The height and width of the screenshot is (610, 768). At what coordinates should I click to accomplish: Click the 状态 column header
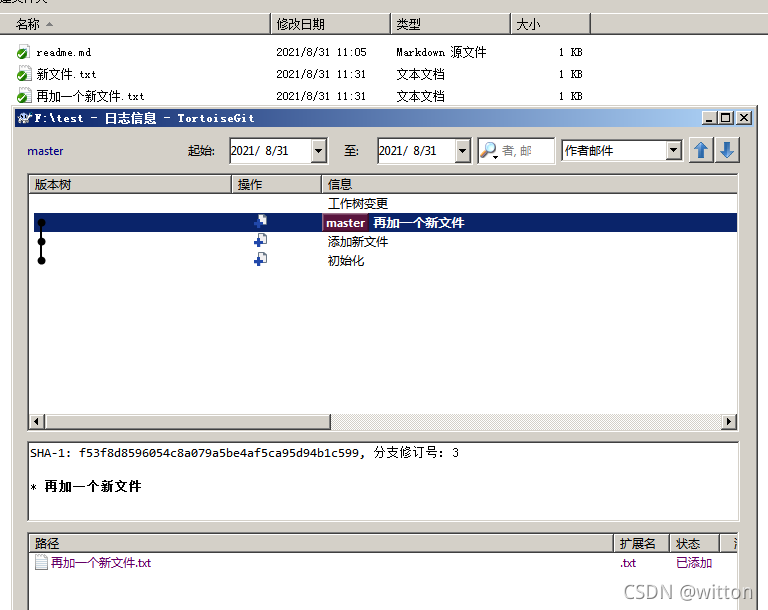coord(695,543)
